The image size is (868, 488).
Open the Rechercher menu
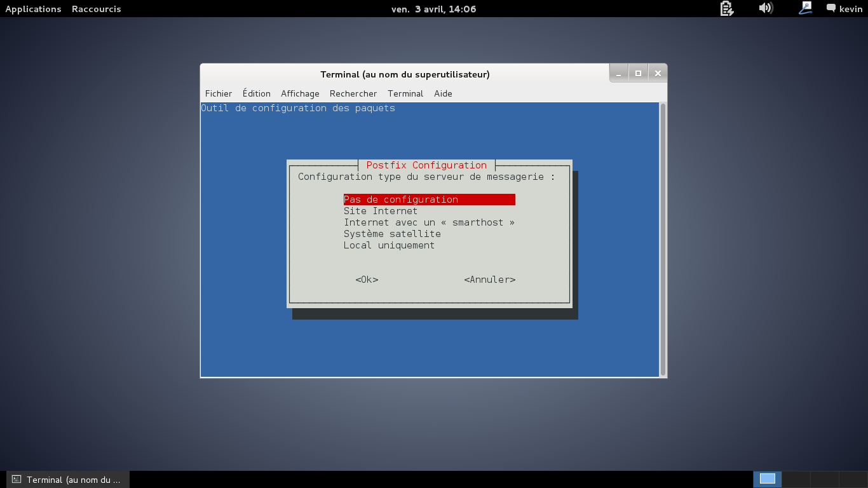click(x=353, y=93)
